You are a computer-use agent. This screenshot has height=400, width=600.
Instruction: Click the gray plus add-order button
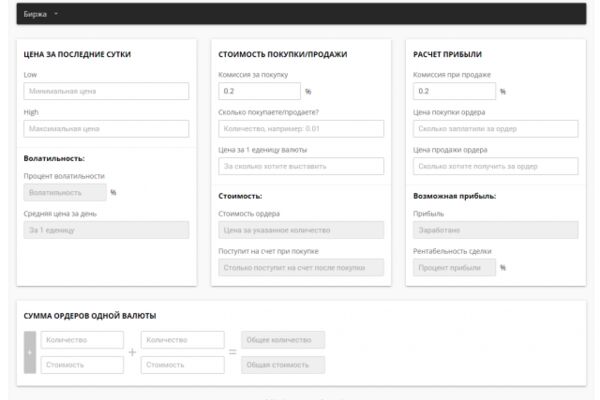(30, 352)
